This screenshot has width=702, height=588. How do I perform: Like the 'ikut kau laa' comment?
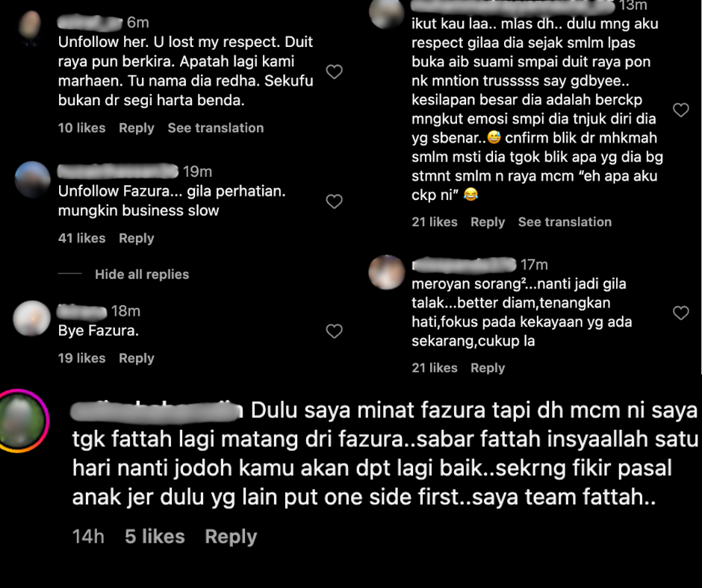[681, 110]
